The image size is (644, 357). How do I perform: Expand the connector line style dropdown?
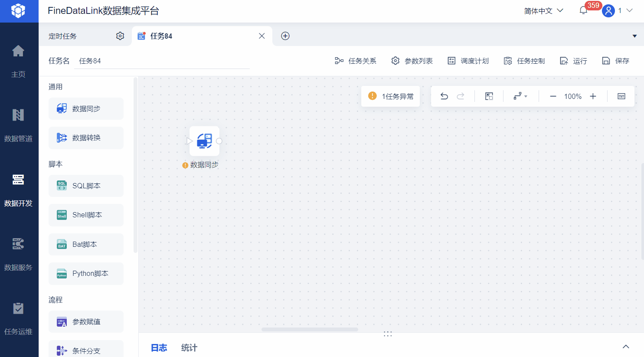(520, 96)
